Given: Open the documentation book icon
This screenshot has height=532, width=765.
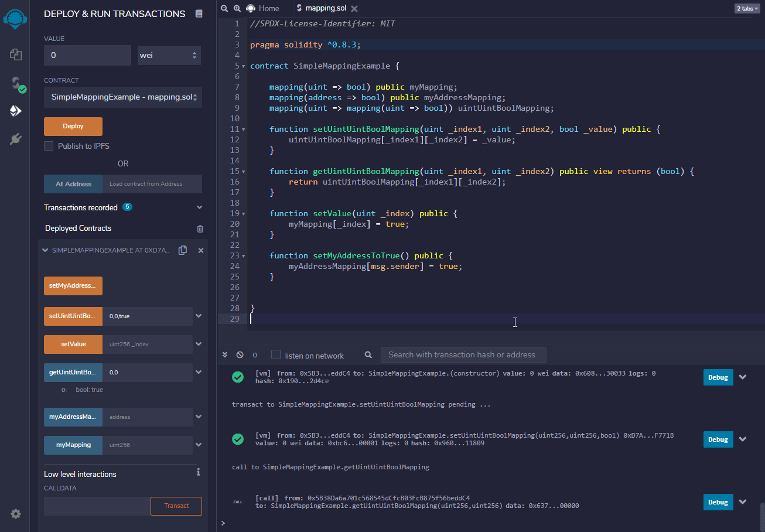Looking at the screenshot, I should [199, 13].
